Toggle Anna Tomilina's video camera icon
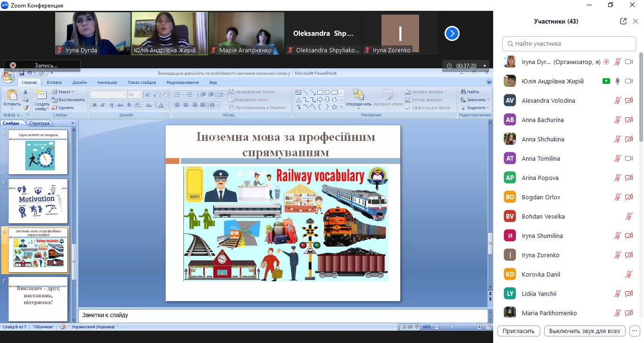This screenshot has height=343, width=644. point(628,158)
